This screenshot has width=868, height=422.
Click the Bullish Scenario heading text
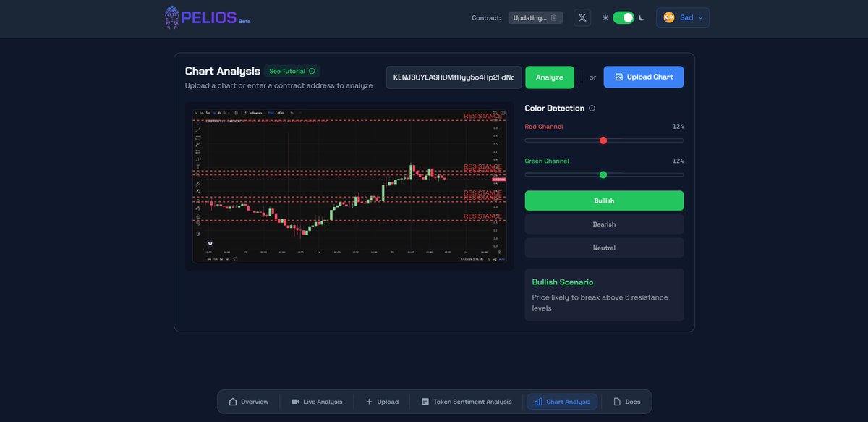(563, 282)
